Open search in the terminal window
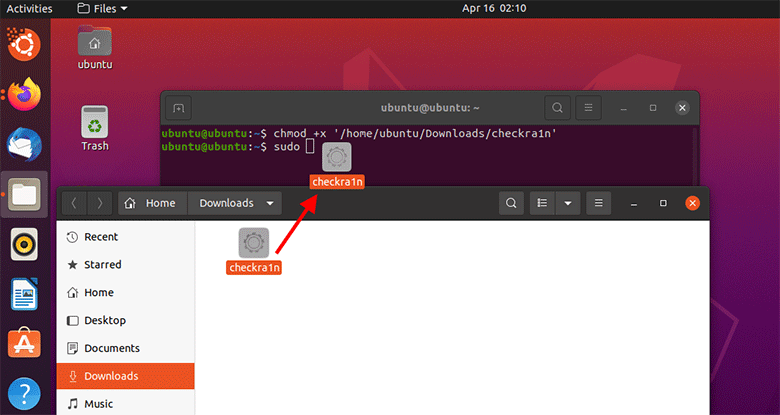 (x=557, y=107)
